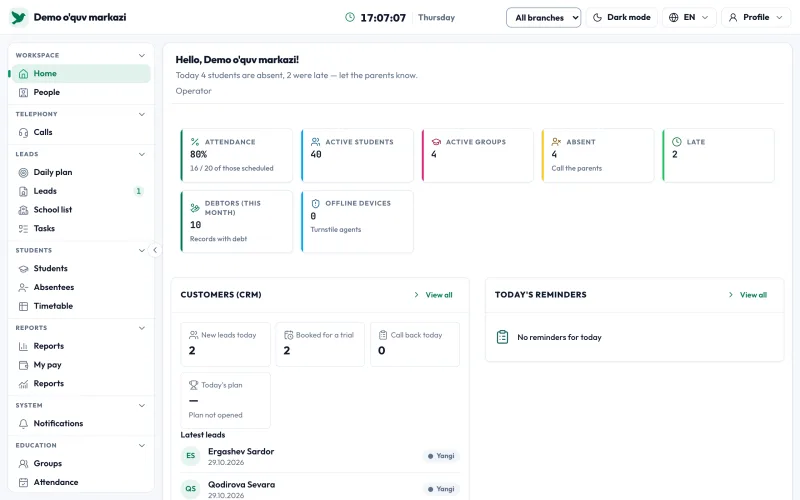The height and width of the screenshot is (500, 800).
Task: Open the Daily plan menu item
Action: tap(81, 172)
